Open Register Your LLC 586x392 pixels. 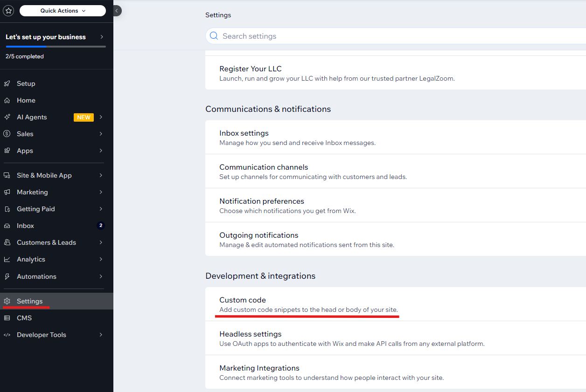coord(251,69)
